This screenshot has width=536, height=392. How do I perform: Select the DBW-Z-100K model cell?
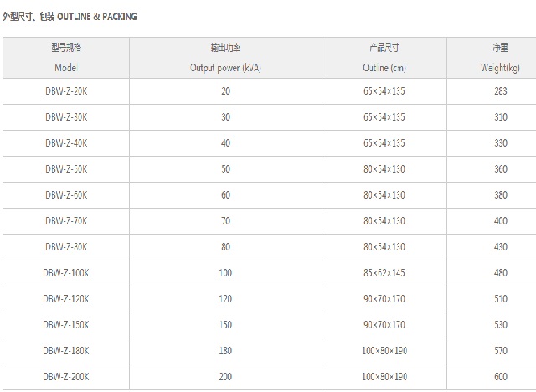66,273
